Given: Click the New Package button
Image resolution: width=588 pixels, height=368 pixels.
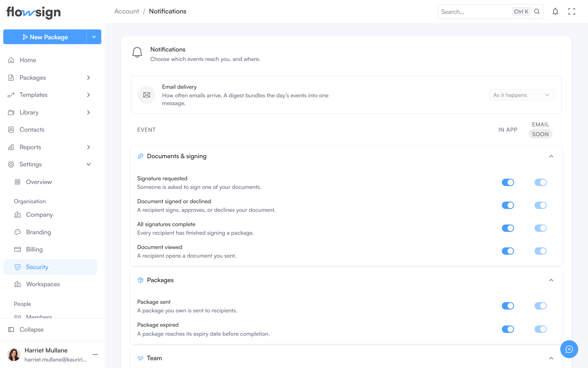Looking at the screenshot, I should tap(45, 37).
